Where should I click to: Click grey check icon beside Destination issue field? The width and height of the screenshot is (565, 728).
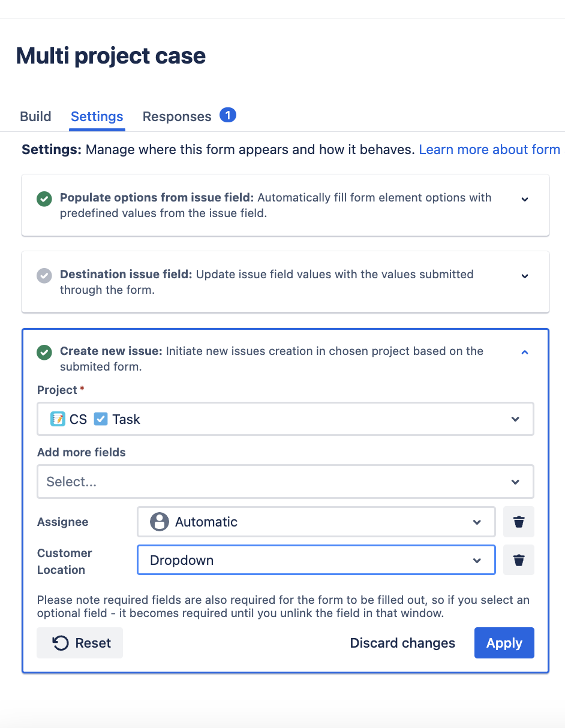click(44, 275)
